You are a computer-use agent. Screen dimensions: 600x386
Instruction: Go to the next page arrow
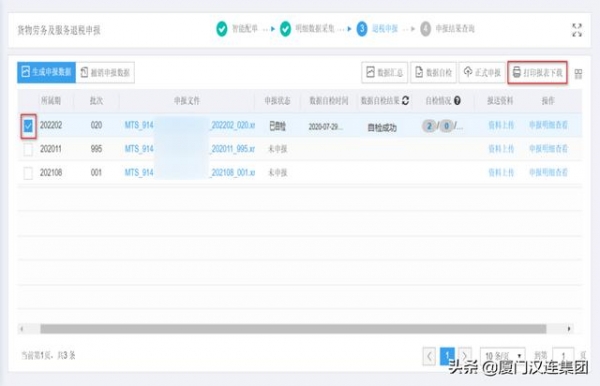465,356
